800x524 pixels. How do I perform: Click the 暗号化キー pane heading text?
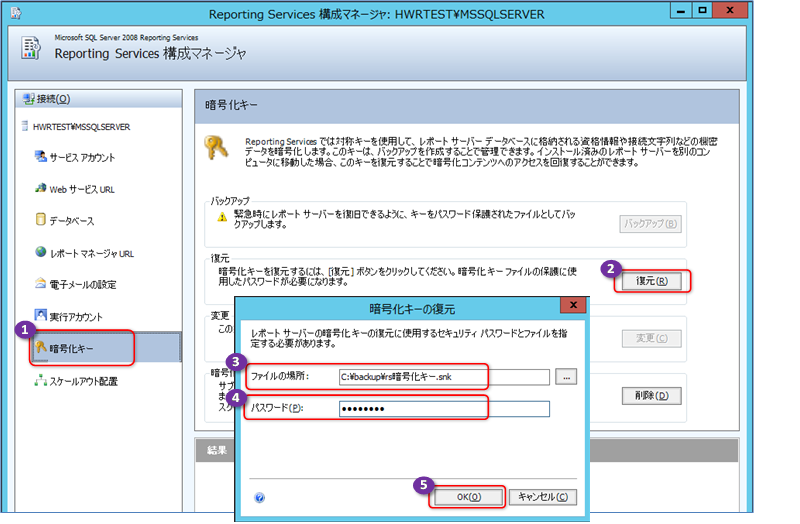coord(232,105)
